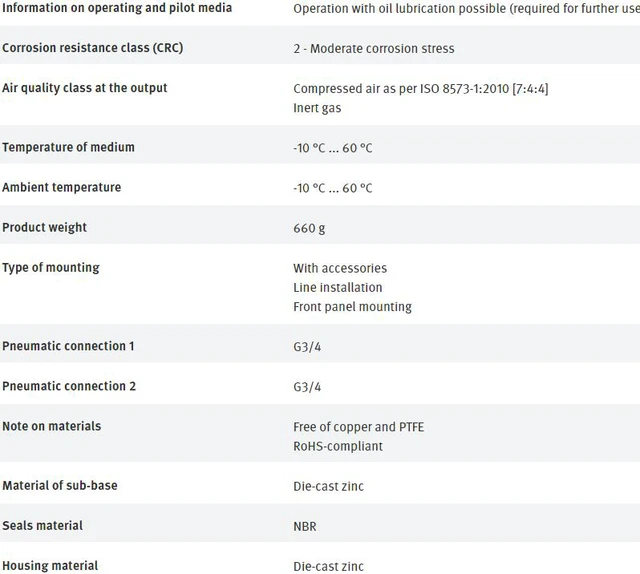Select the 'RoHS-compliant' text
The width and height of the screenshot is (640, 574).
pyautogui.click(x=338, y=446)
